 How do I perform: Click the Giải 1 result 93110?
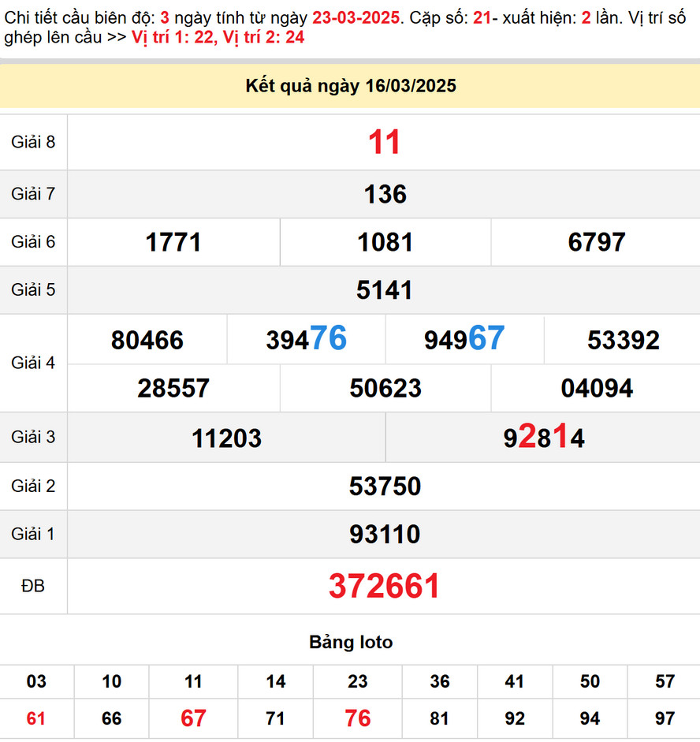click(x=385, y=535)
